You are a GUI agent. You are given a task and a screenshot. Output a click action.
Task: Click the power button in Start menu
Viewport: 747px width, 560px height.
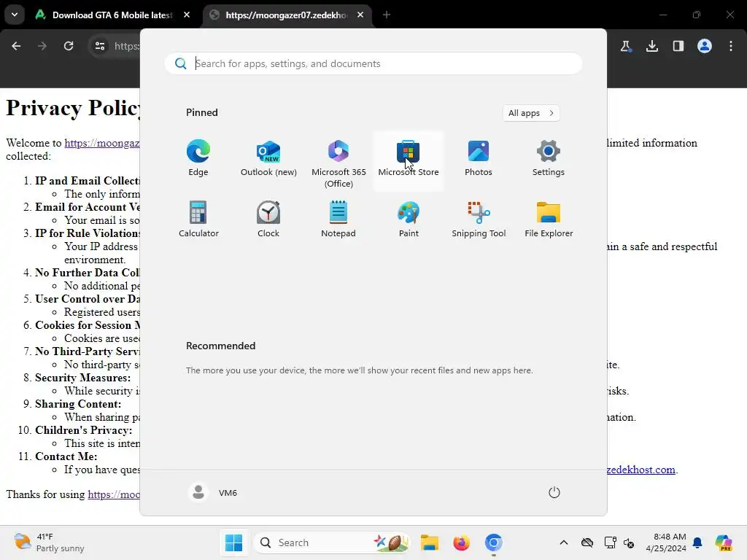point(554,492)
